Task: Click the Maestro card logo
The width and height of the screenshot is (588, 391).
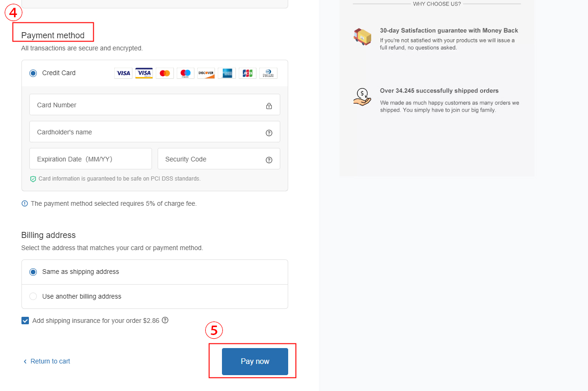Action: (x=186, y=73)
